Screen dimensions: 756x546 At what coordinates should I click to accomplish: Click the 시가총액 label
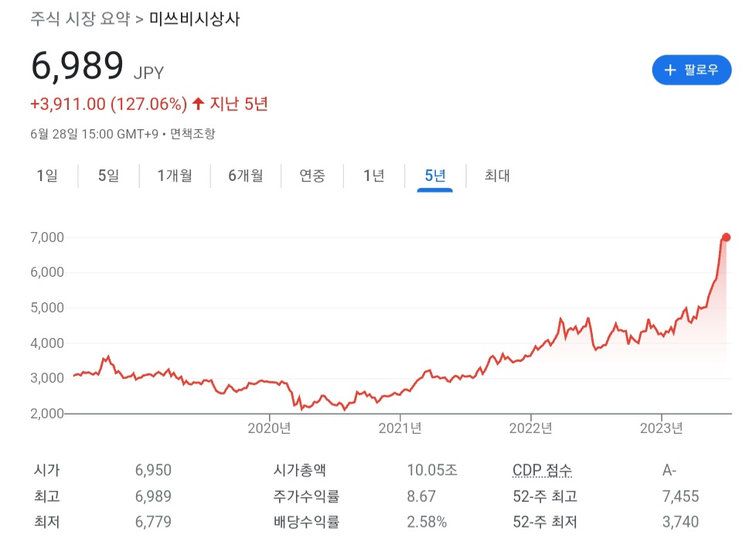(x=299, y=470)
